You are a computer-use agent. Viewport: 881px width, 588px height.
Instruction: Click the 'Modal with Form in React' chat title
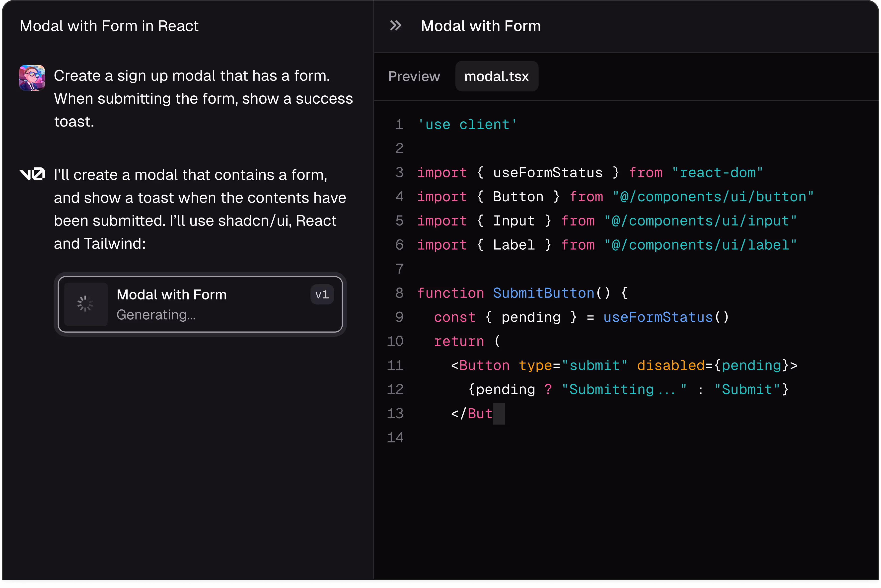tap(109, 26)
